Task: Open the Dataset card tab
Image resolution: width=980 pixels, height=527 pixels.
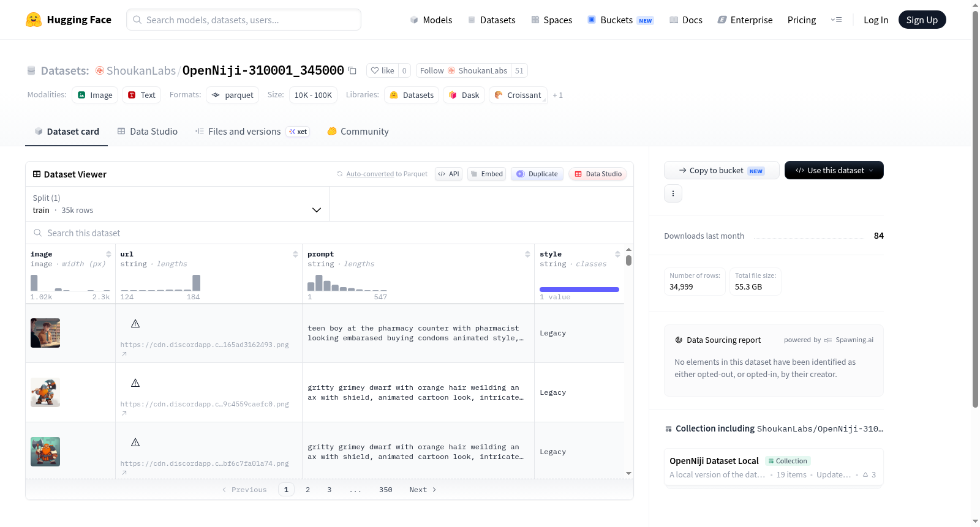Action: coord(66,131)
